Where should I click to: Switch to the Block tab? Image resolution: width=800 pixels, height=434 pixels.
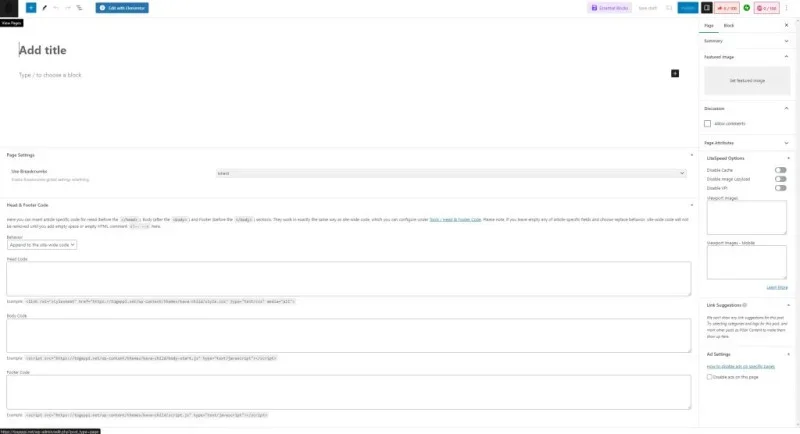pos(728,25)
